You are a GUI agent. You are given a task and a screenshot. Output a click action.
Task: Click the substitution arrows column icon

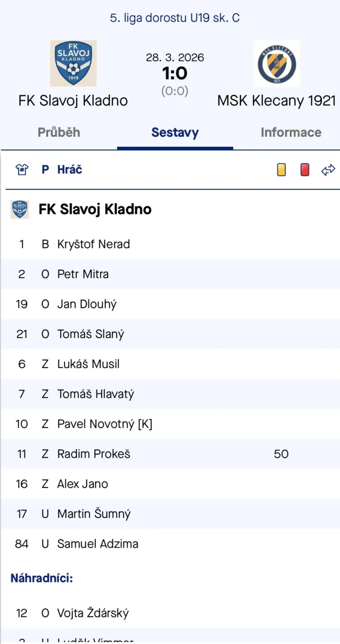328,170
